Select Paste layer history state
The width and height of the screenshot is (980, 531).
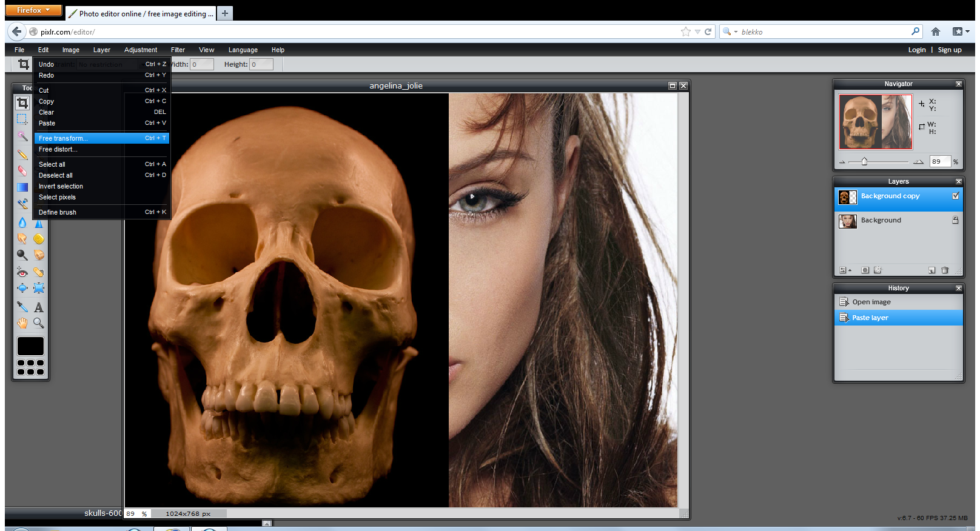pos(899,318)
